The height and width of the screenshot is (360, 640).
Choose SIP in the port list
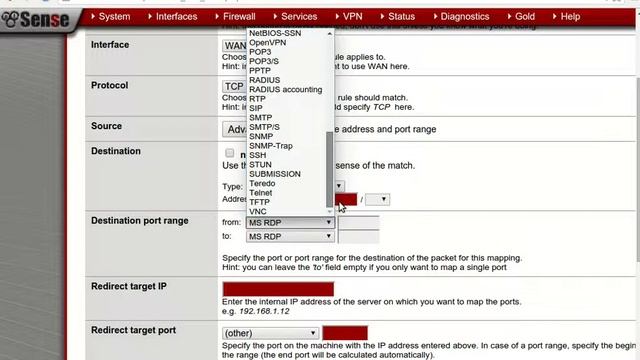click(x=256, y=108)
